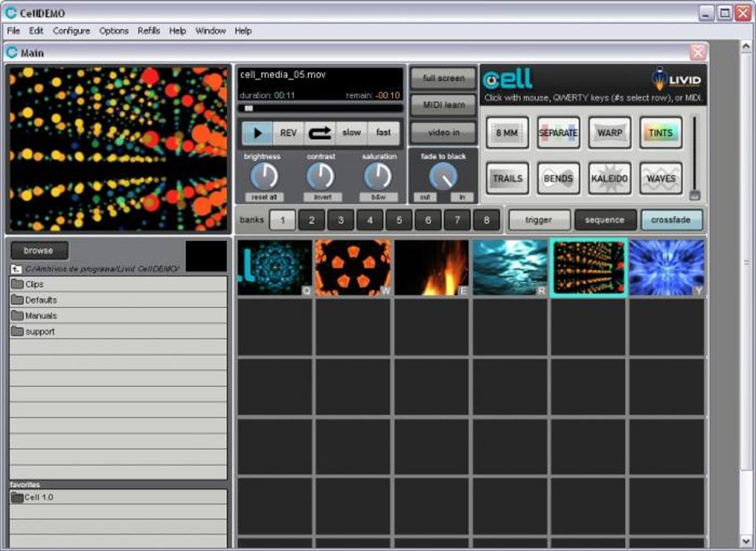756x551 pixels.
Task: Activate the 8 MM effect
Action: [507, 133]
